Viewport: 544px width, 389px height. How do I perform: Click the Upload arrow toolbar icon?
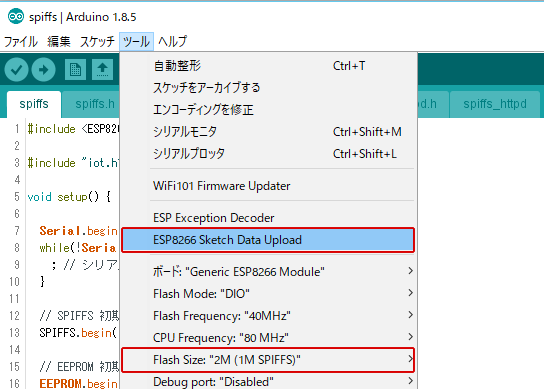(x=43, y=70)
